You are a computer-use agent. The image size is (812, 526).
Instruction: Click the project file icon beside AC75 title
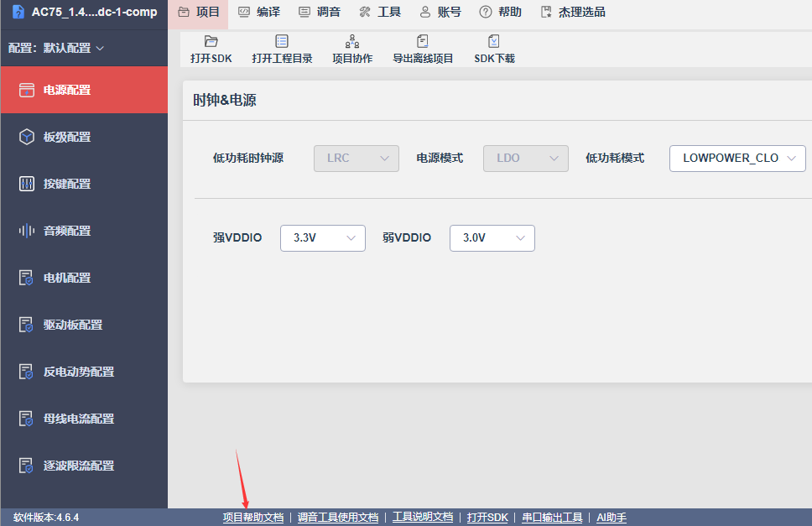click(x=18, y=12)
